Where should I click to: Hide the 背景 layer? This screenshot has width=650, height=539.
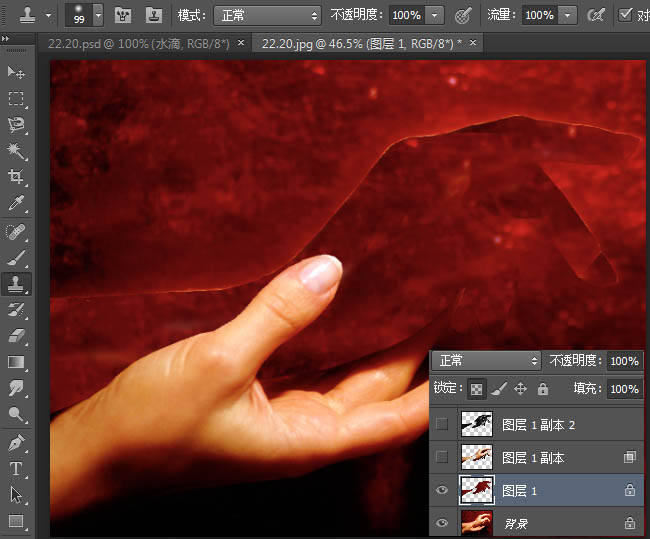pyautogui.click(x=442, y=522)
